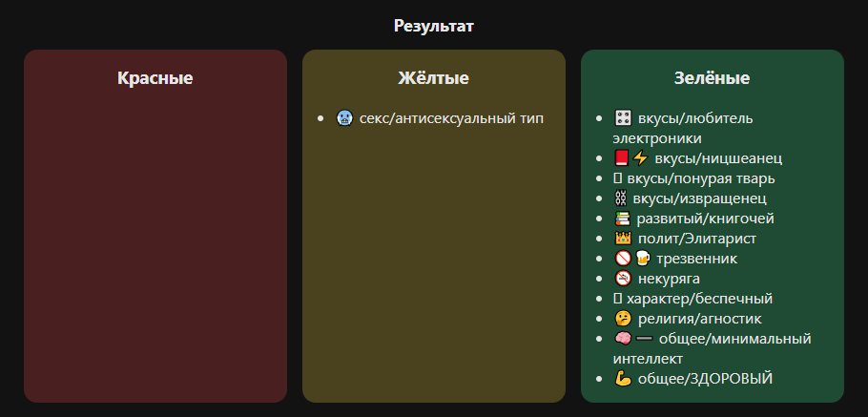The width and height of the screenshot is (868, 417).
Task: Click the no-smoking emoji before некуряга
Action: pos(623,279)
